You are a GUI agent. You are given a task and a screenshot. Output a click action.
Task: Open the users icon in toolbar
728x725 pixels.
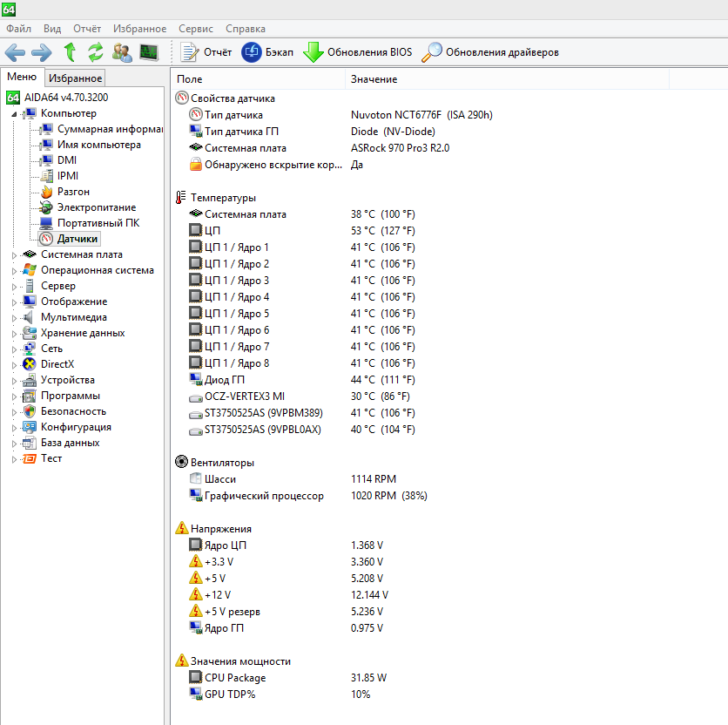coord(122,52)
